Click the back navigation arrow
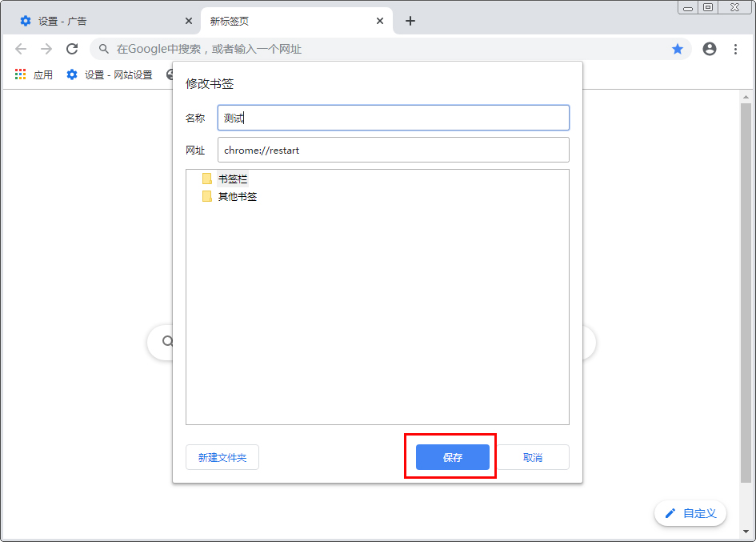The image size is (756, 542). 21,48
